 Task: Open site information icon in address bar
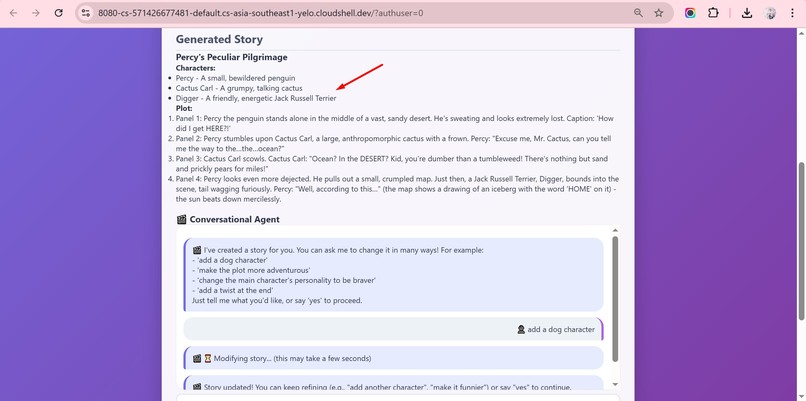86,13
